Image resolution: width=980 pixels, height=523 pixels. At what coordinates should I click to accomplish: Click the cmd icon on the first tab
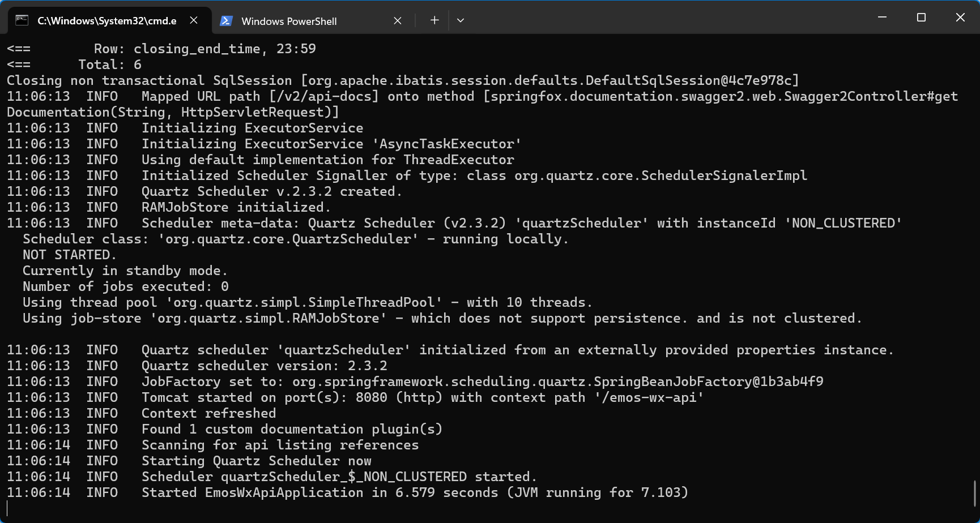22,20
